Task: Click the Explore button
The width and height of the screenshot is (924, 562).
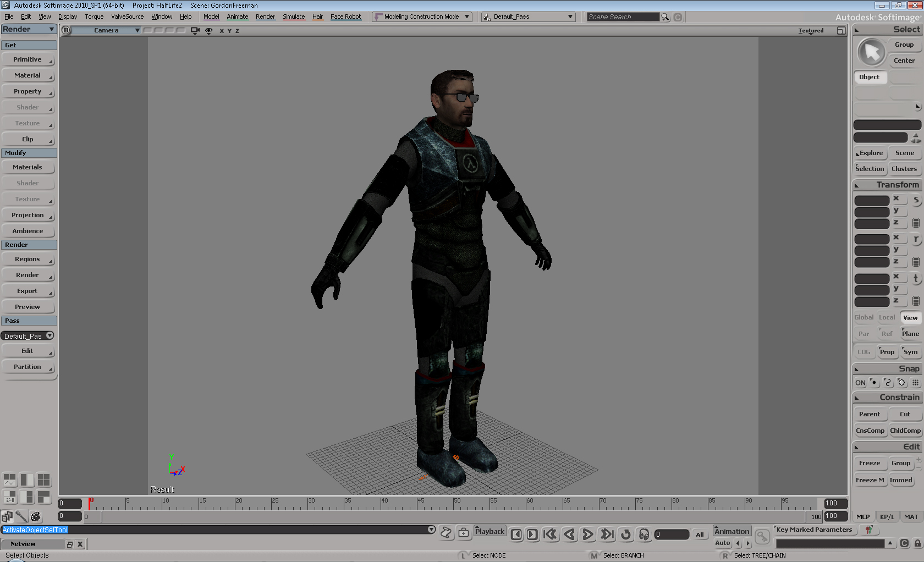Action: 870,153
